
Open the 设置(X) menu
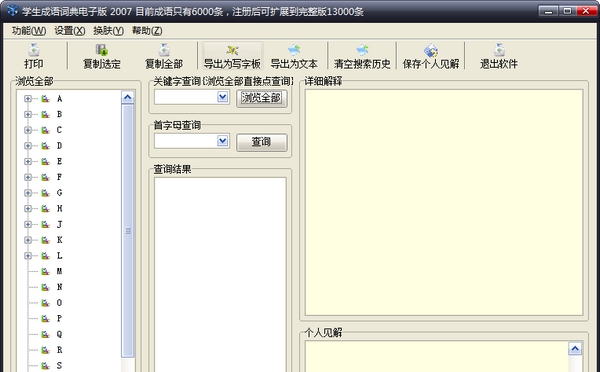coord(70,31)
